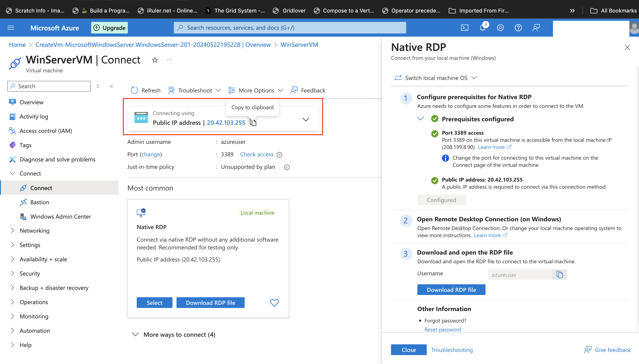This screenshot has height=364, width=639.
Task: Collapse the Prerequisites configured section
Action: click(x=420, y=119)
